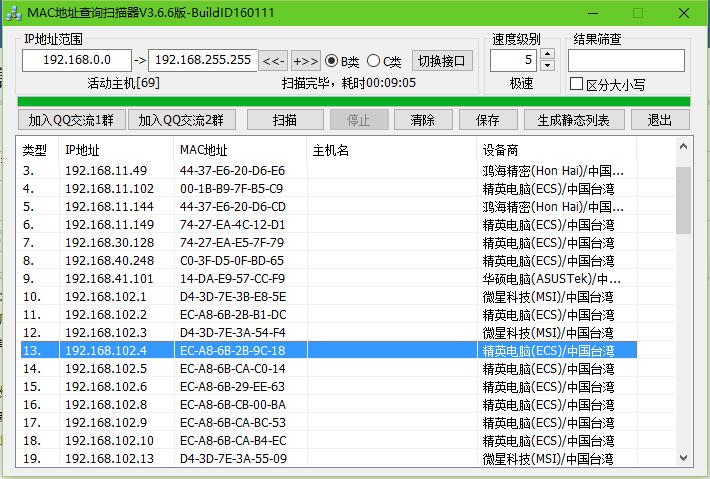Sort by the 主机名 column header
The height and width of the screenshot is (479, 710).
(392, 150)
